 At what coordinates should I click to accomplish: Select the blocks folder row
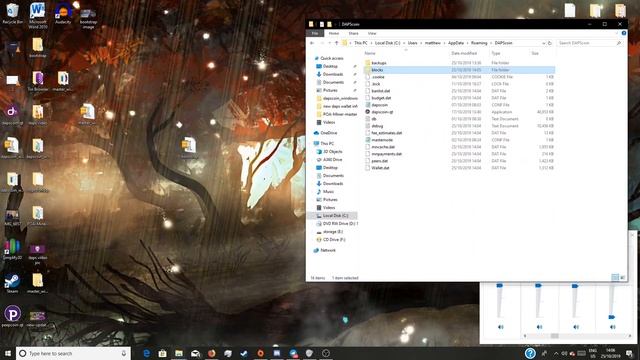(x=459, y=70)
